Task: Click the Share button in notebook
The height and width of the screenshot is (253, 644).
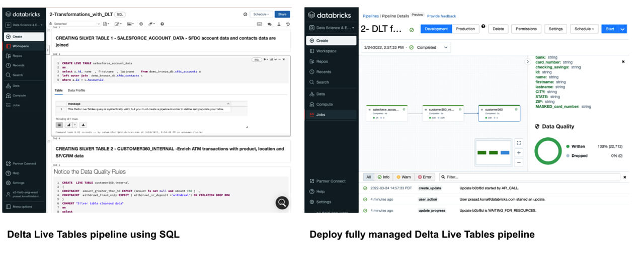Action: [283, 15]
